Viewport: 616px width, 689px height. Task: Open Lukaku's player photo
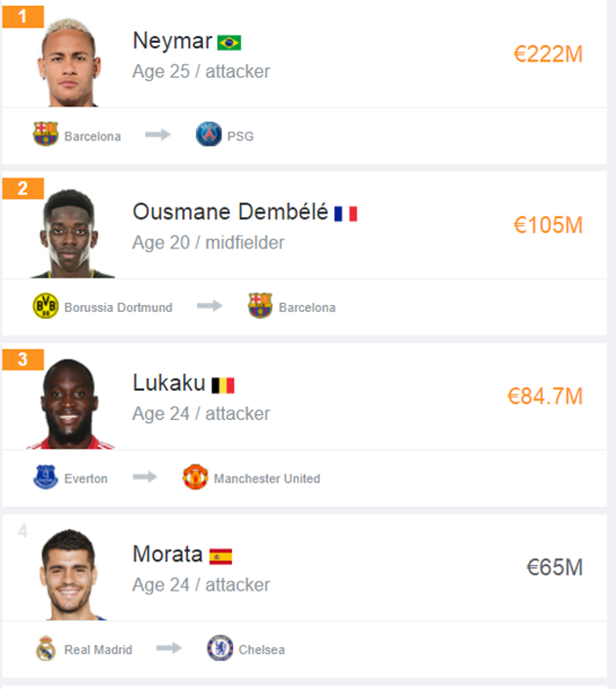70,404
